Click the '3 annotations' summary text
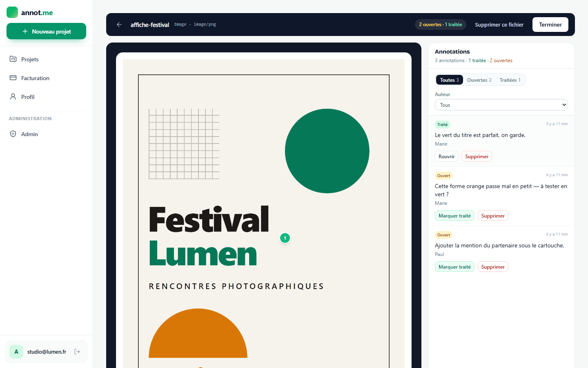The image size is (588, 368). coord(450,61)
